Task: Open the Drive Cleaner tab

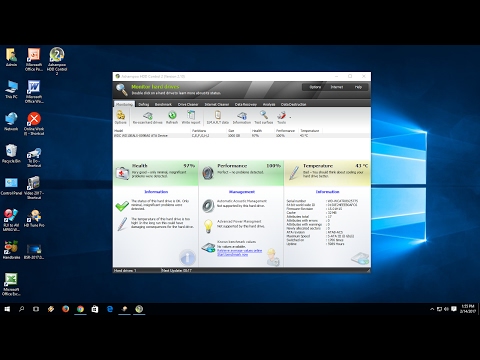Action: click(188, 104)
